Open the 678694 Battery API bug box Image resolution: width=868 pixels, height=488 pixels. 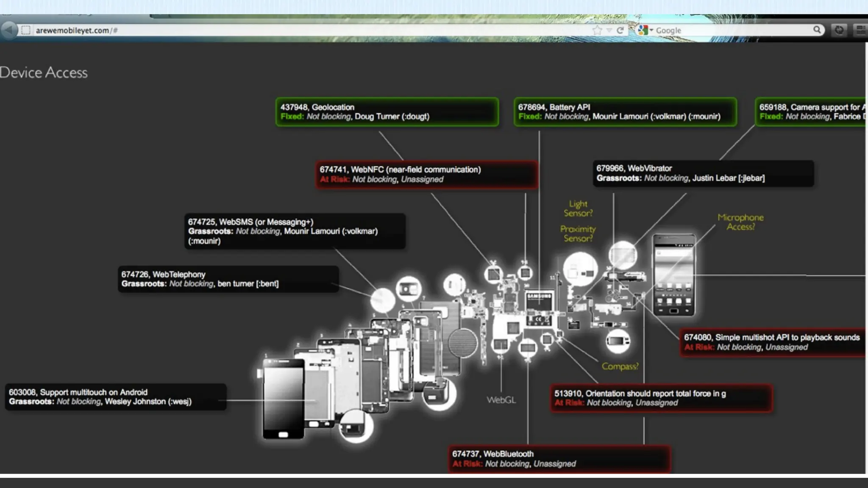625,112
